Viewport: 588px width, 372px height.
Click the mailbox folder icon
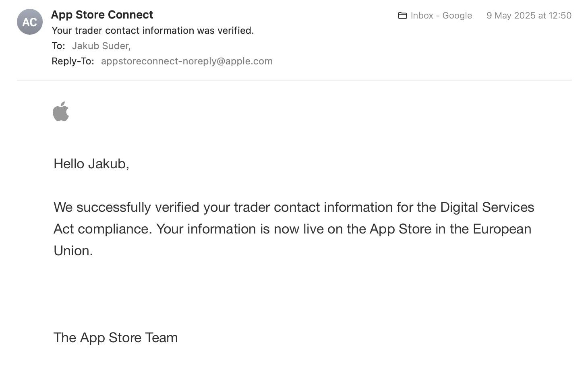coord(402,16)
